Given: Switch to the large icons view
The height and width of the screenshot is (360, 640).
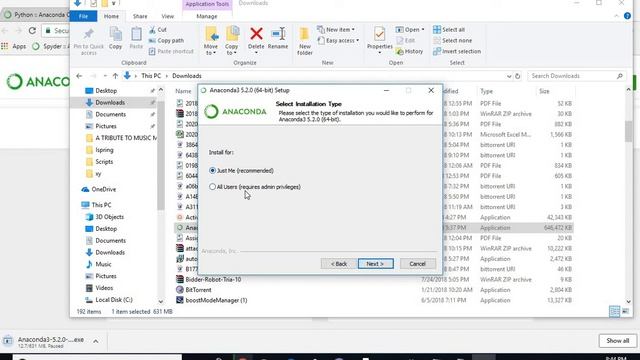Looking at the screenshot, I should click(x=625, y=311).
